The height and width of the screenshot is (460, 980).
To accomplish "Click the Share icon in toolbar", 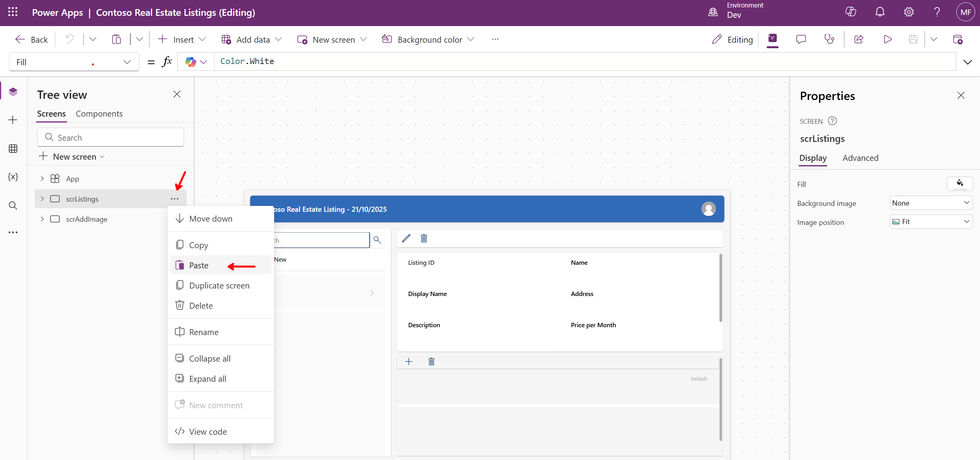I will (859, 39).
